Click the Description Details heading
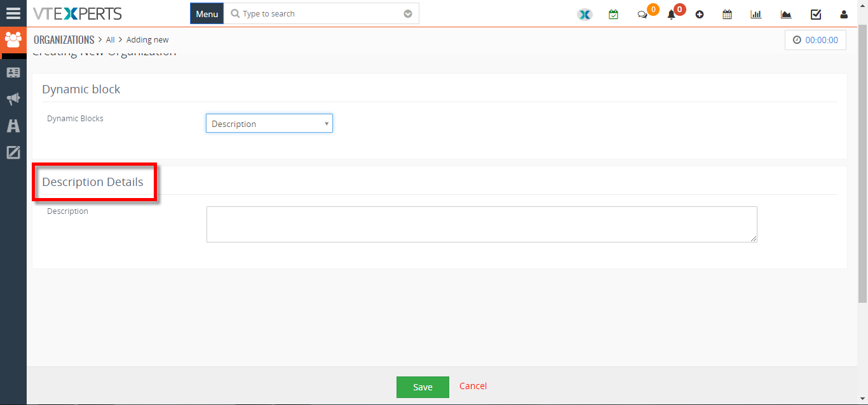 click(x=93, y=182)
